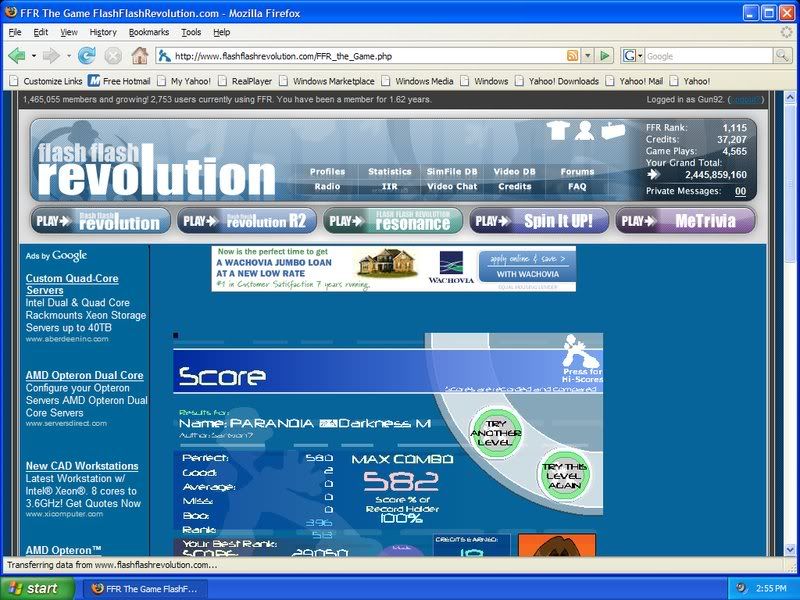
Task: Click the Windows Start button
Action: [34, 588]
